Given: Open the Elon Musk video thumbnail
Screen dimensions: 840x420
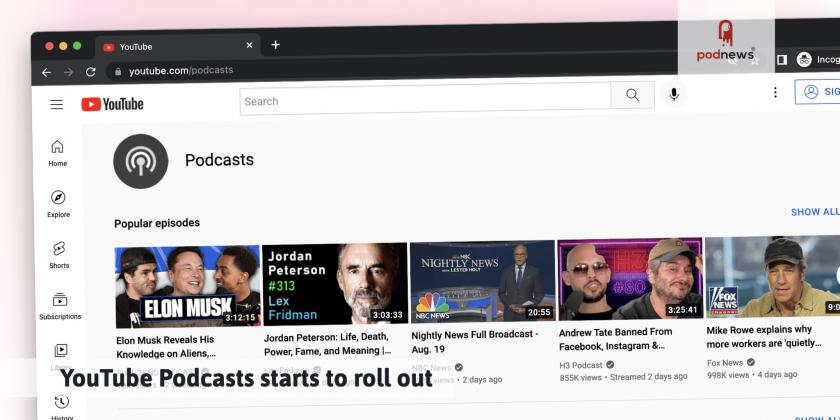Looking at the screenshot, I should point(188,287).
